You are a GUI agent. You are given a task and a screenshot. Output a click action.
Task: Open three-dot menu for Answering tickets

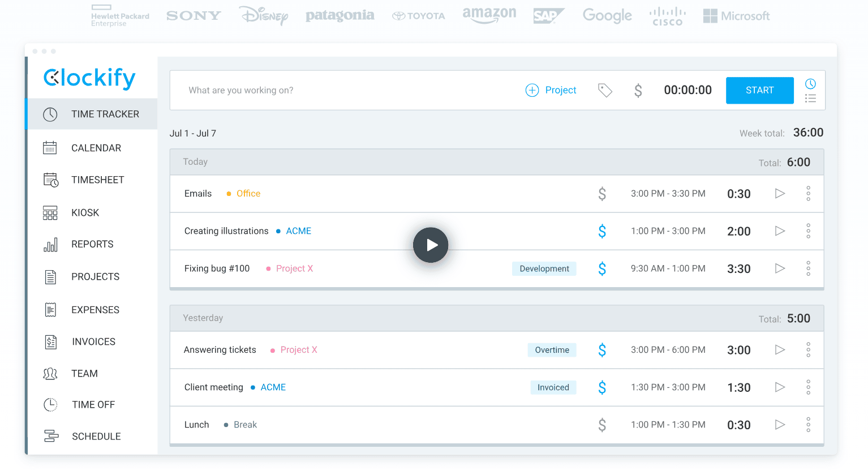click(808, 350)
